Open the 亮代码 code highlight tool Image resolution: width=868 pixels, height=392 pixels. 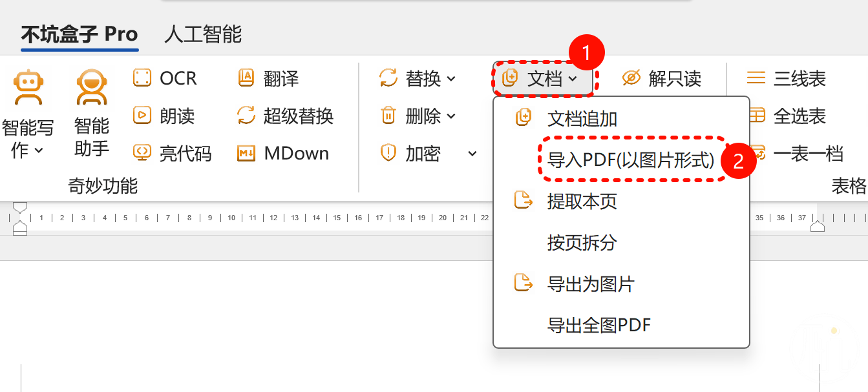pyautogui.click(x=172, y=153)
